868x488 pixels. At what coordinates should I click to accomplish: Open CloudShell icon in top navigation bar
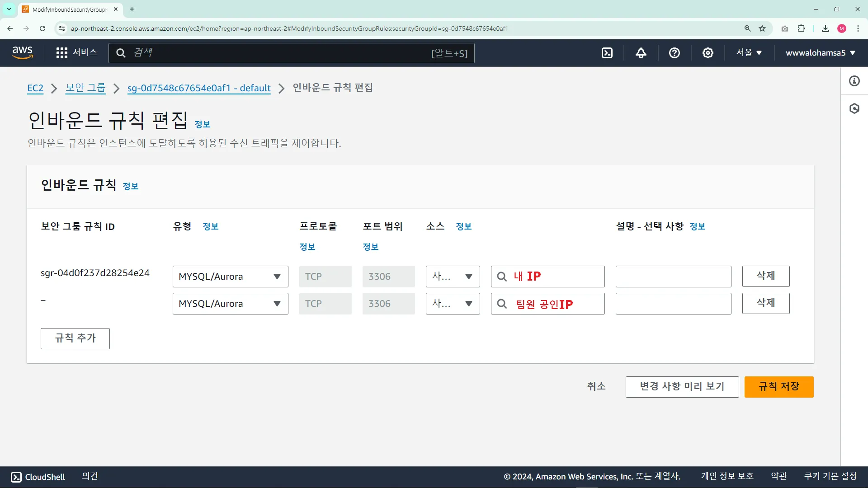pyautogui.click(x=607, y=53)
